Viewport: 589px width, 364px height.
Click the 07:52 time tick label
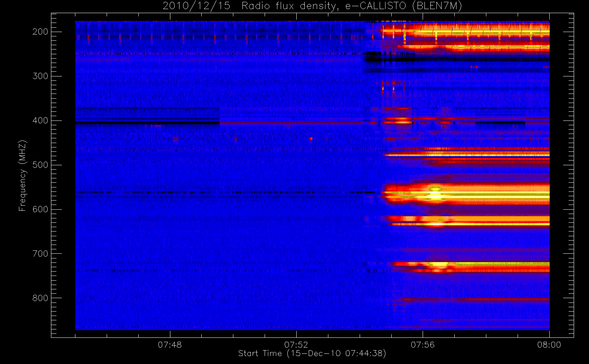(296, 345)
